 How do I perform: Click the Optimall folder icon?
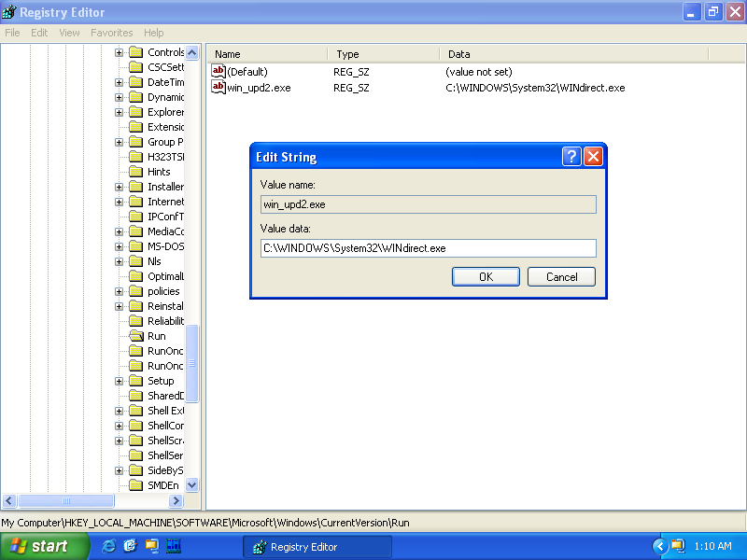(x=136, y=276)
